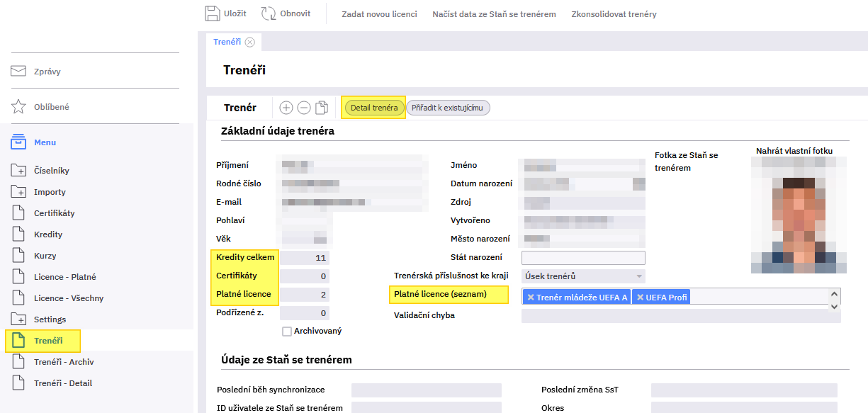The height and width of the screenshot is (413, 868).
Task: Click the Oblíbené label in the sidebar
Action: coord(52,107)
